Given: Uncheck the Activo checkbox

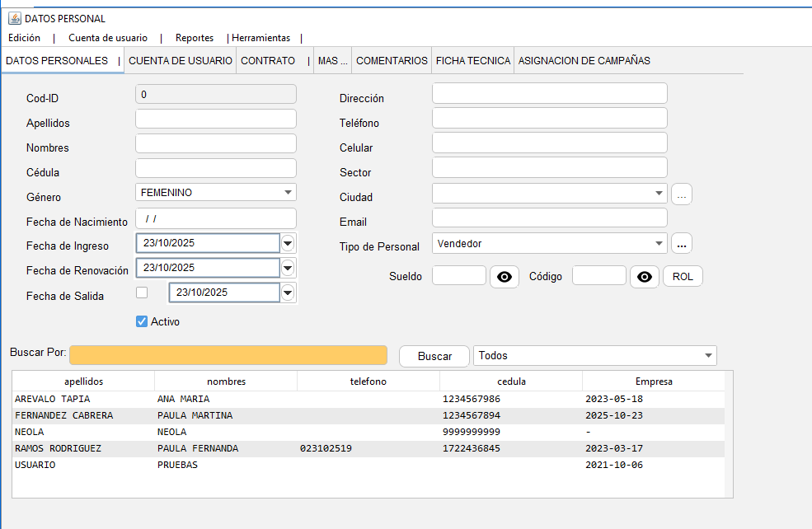Looking at the screenshot, I should (x=142, y=321).
